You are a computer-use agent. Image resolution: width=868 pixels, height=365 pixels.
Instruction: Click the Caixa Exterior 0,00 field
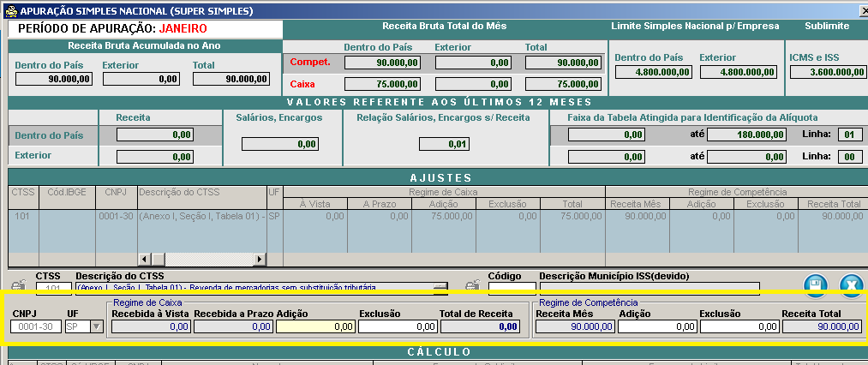[473, 84]
